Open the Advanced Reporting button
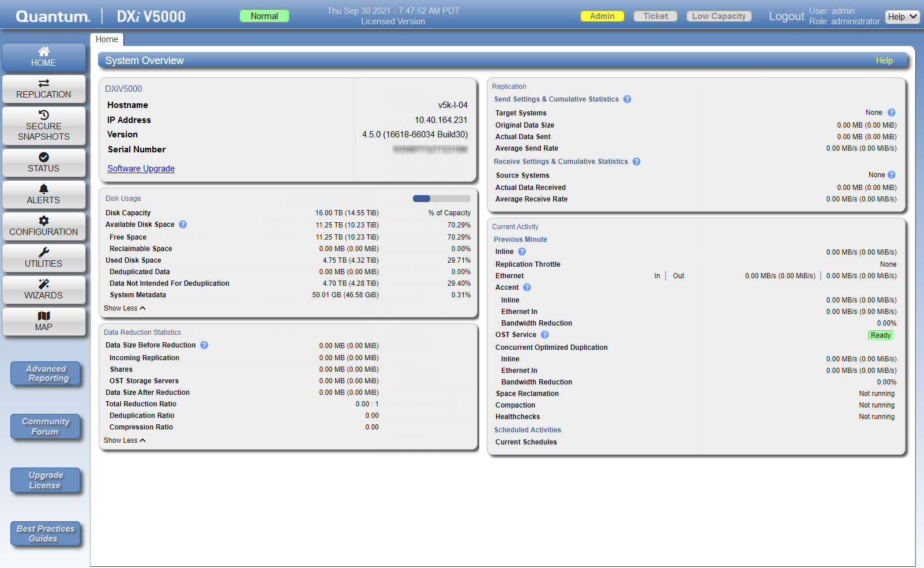 pyautogui.click(x=46, y=373)
